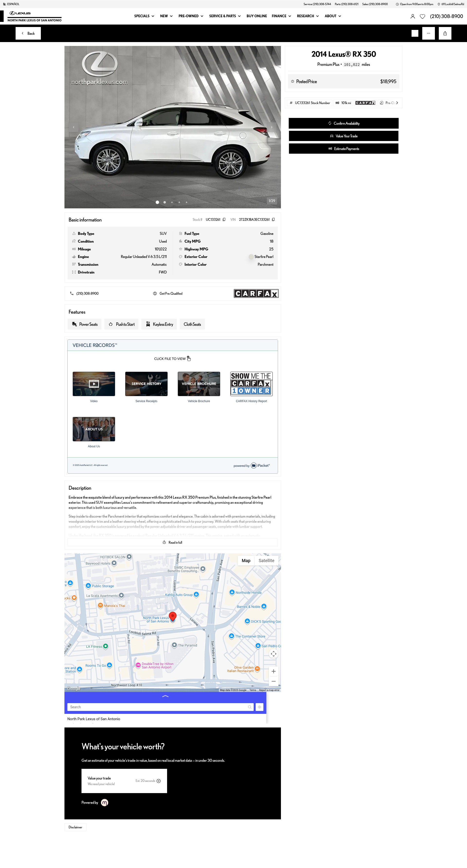The height and width of the screenshot is (868, 467).
Task: Open the Buy Online menu item
Action: pyautogui.click(x=257, y=16)
